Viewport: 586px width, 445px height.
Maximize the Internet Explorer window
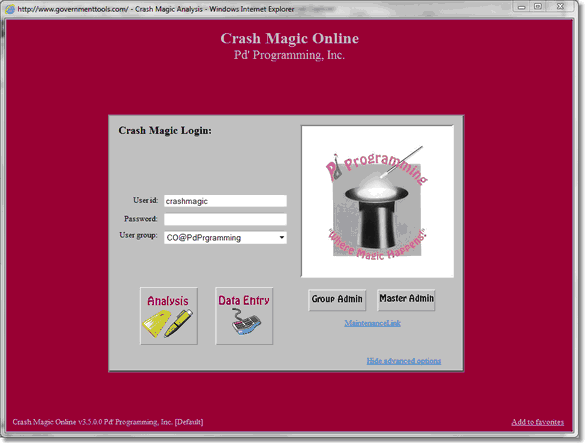coord(538,7)
